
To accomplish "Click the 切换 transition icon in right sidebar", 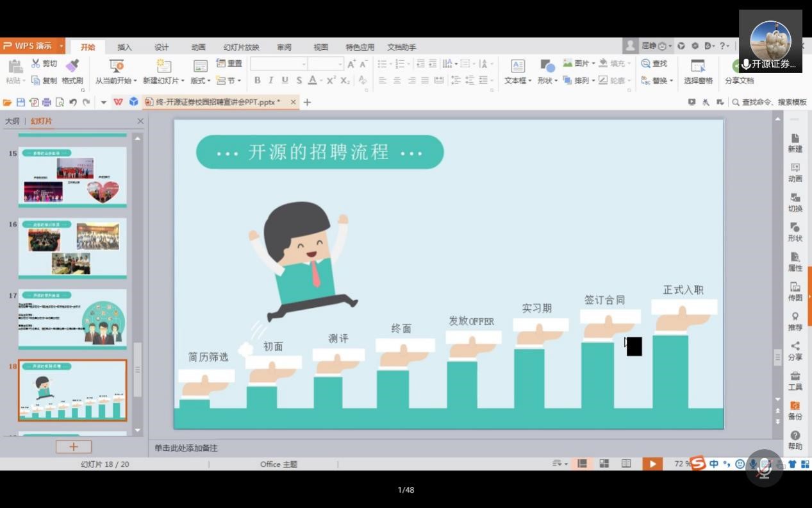I will 795,202.
